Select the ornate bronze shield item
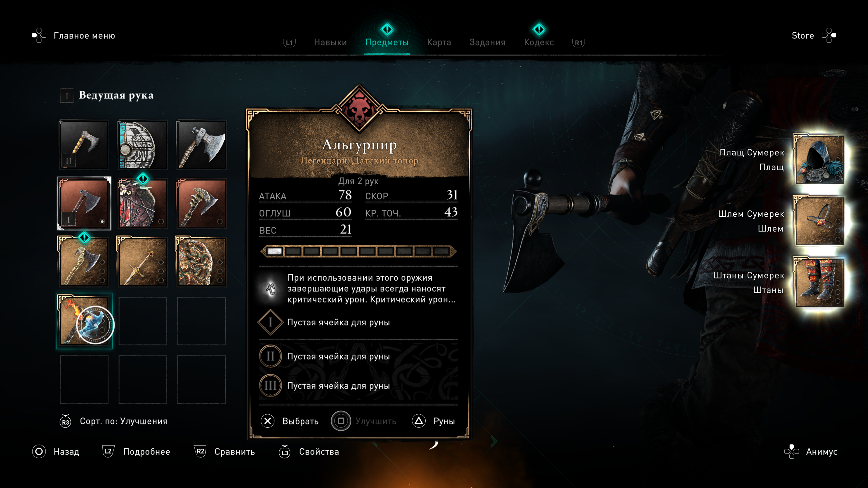 (x=201, y=262)
